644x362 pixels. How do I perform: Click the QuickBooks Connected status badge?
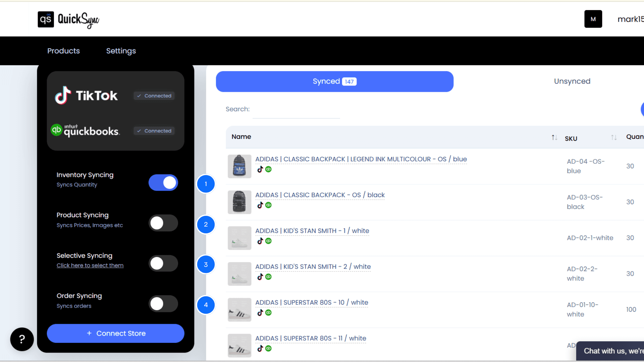[x=154, y=131]
